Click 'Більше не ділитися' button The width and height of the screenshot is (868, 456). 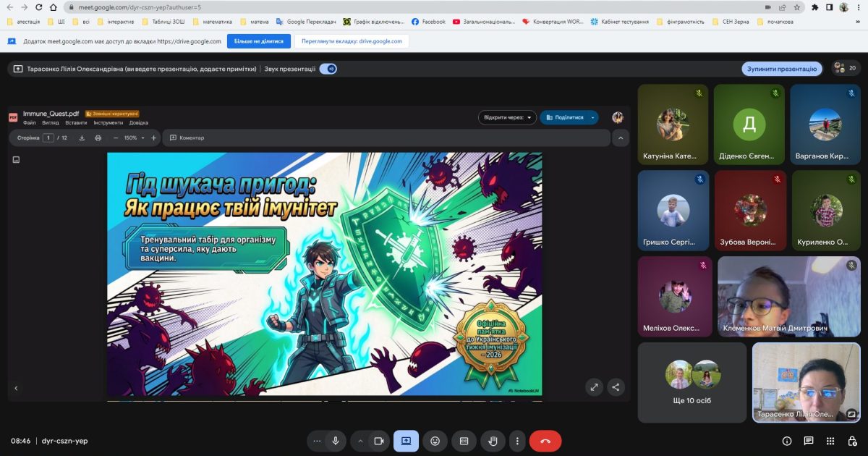coord(259,41)
